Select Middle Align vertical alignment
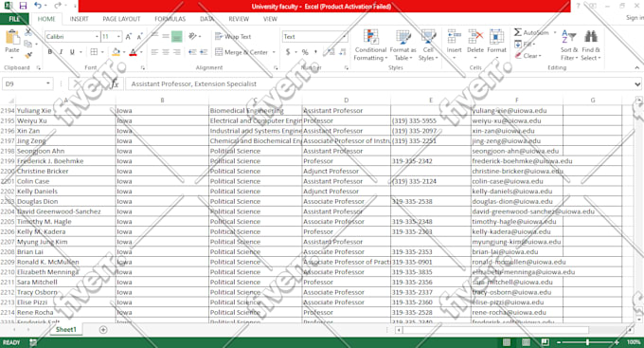The width and height of the screenshot is (644, 348). (x=166, y=37)
